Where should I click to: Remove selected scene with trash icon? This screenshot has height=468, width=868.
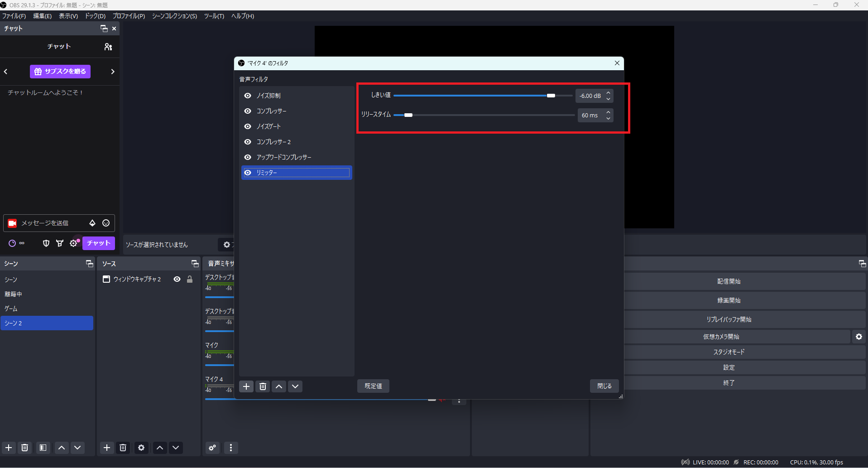pyautogui.click(x=25, y=448)
